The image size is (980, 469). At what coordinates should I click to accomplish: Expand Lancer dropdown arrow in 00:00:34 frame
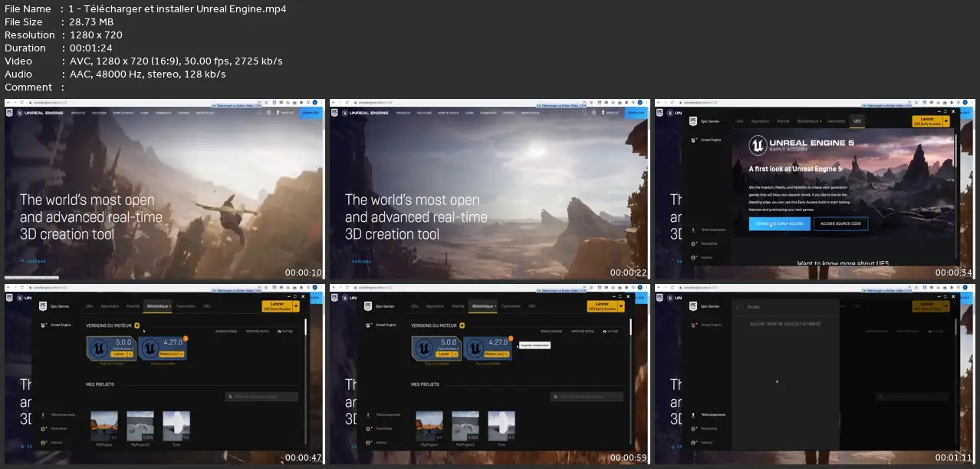point(946,121)
